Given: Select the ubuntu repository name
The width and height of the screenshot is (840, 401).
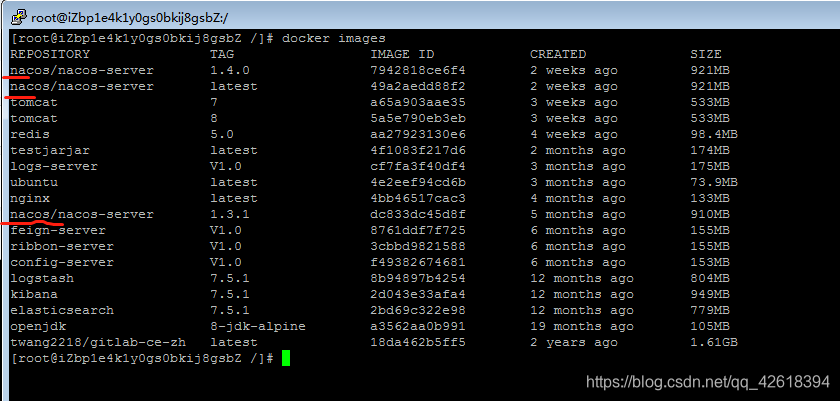Looking at the screenshot, I should (x=34, y=183).
